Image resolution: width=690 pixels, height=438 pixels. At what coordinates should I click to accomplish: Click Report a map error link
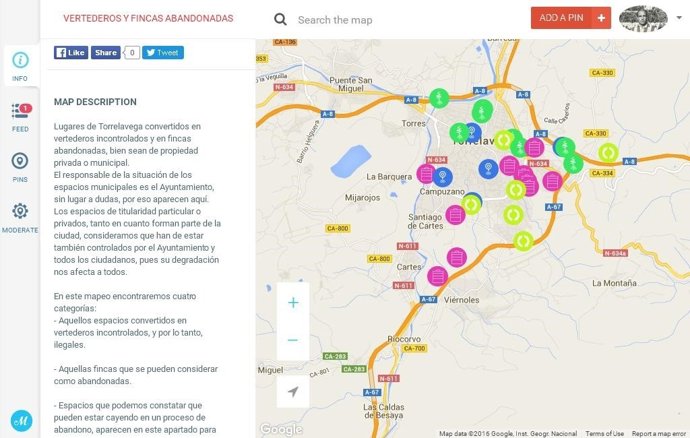(x=658, y=433)
